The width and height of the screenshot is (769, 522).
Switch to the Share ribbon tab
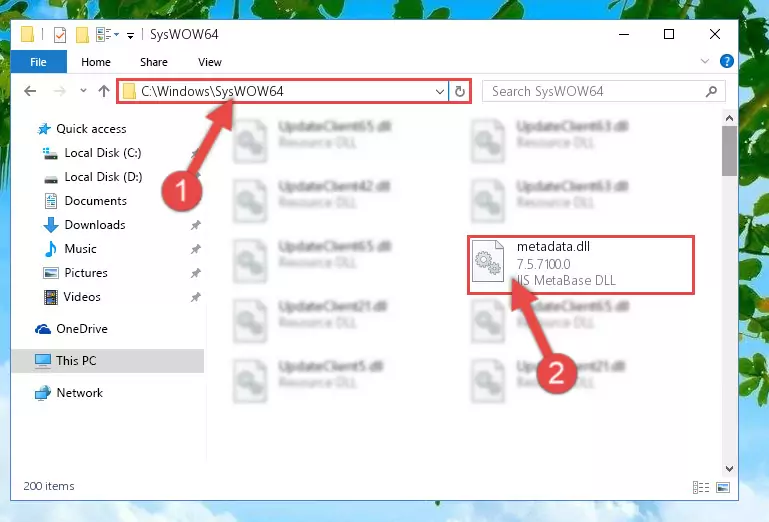pyautogui.click(x=154, y=62)
